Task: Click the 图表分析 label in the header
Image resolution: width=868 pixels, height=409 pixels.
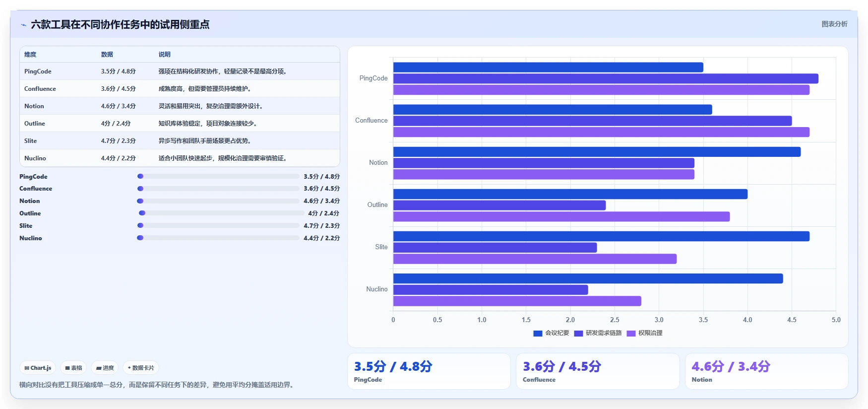Action: [834, 24]
